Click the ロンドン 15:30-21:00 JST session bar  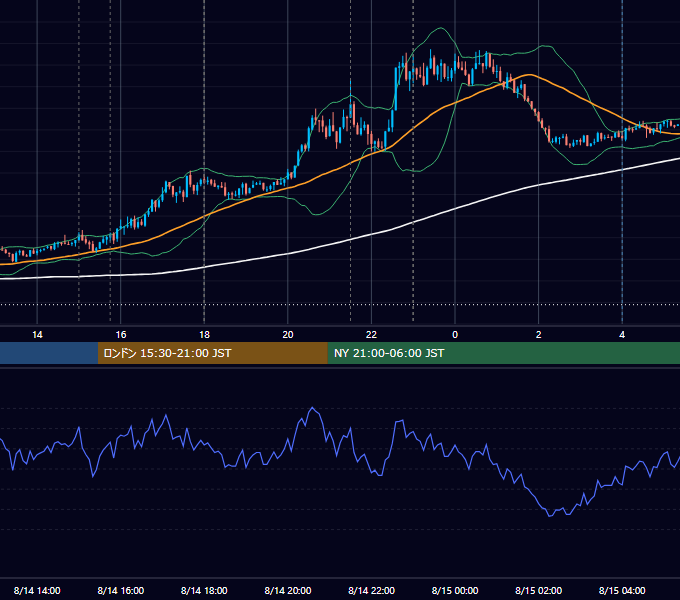click(212, 353)
